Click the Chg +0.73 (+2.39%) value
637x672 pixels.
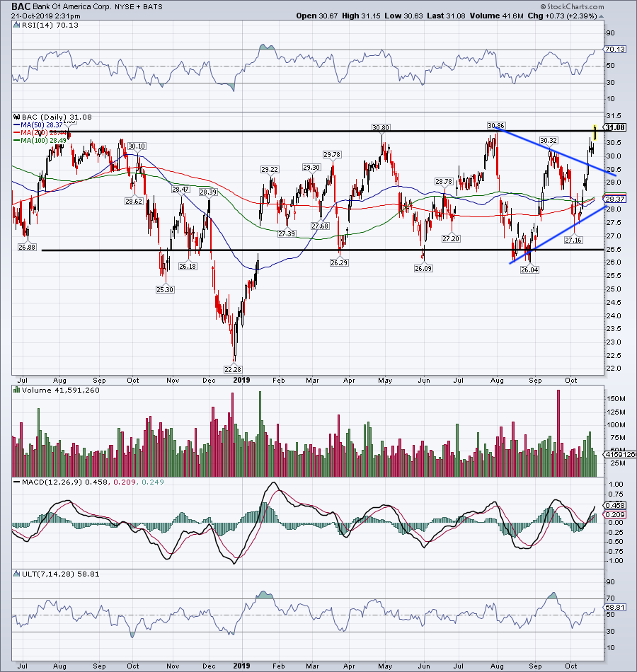[562, 16]
